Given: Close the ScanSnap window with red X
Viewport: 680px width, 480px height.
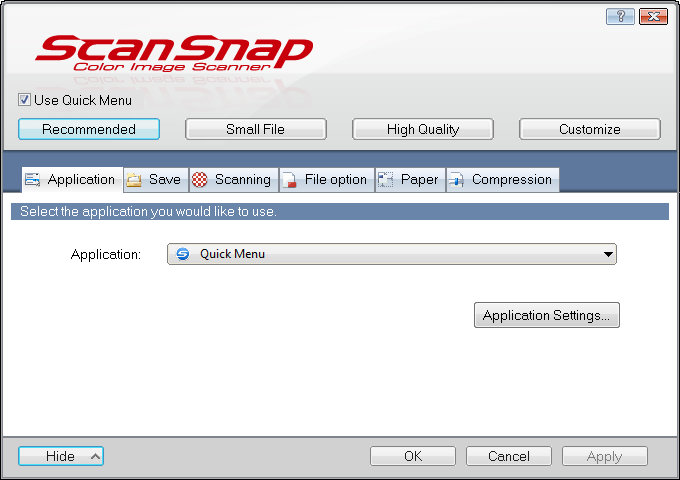Looking at the screenshot, I should pyautogui.click(x=653, y=17).
